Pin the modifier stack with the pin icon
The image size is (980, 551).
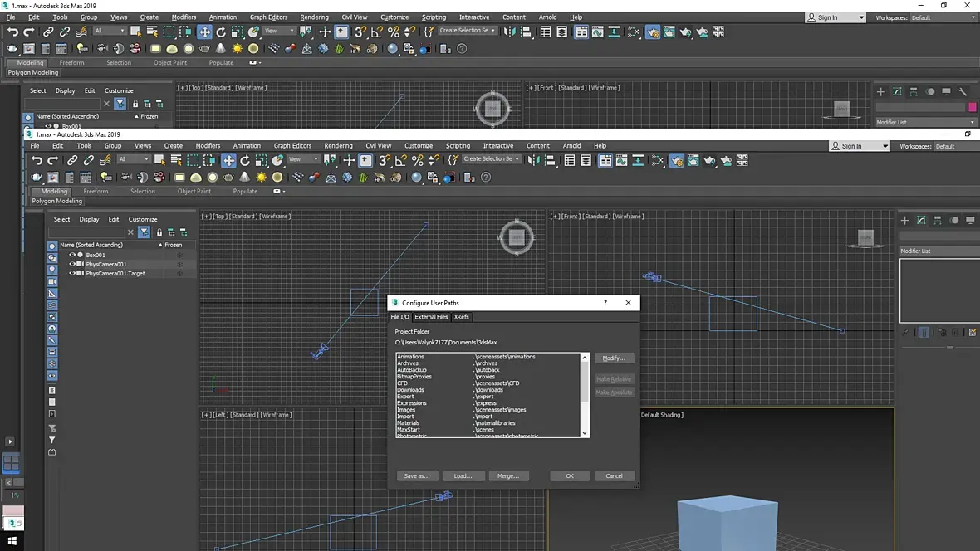click(x=907, y=333)
